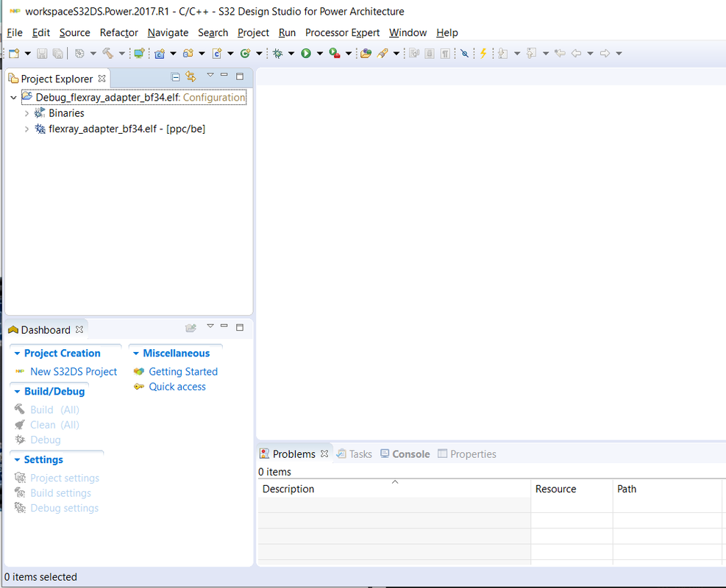
Task: Click the Save toolbar icon
Action: [x=42, y=53]
